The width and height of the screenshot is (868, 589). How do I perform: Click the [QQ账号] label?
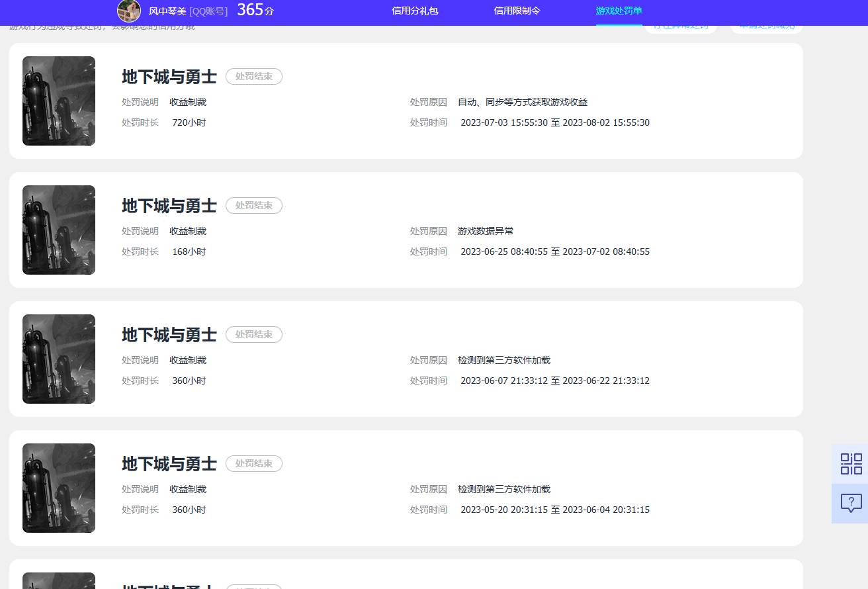point(208,11)
